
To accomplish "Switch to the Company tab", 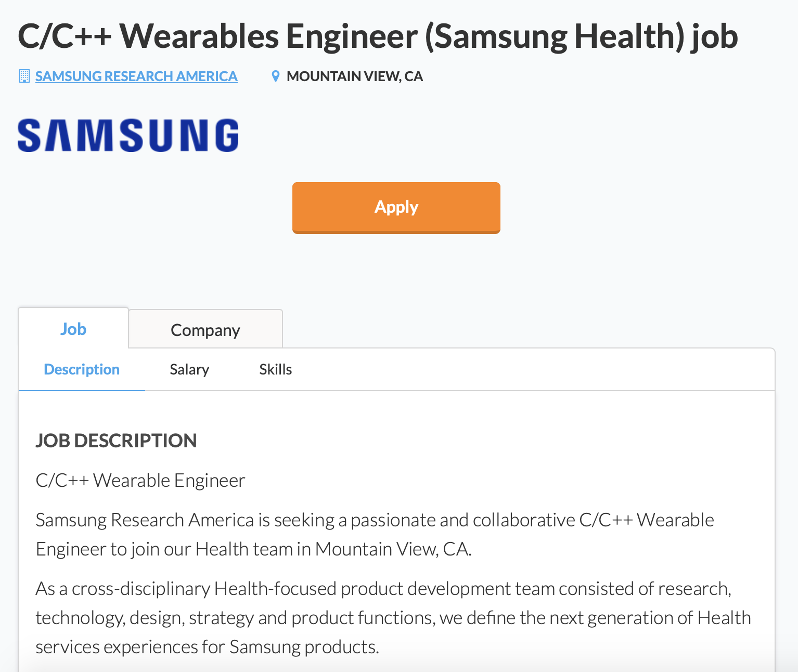I will (x=205, y=330).
